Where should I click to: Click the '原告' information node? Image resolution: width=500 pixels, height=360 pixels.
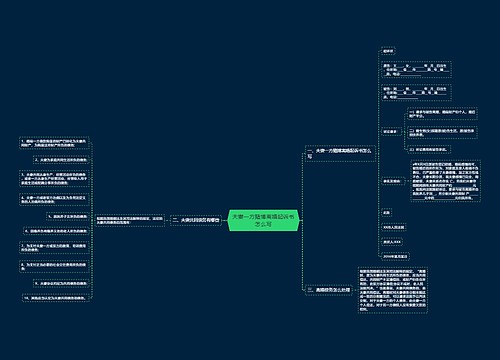pos(416,69)
